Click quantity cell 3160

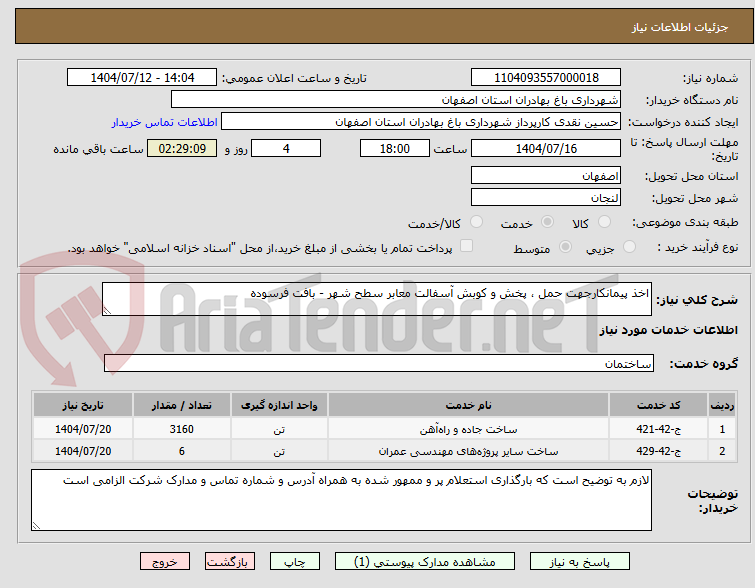[x=182, y=429]
